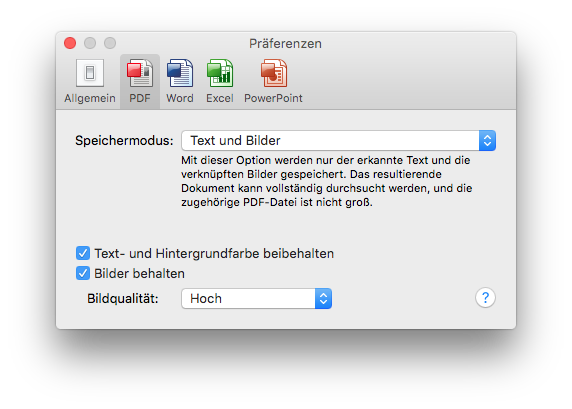Expand the Bildqualität dropdown arrows
Image resolution: width=572 pixels, height=409 pixels.
pyautogui.click(x=323, y=298)
